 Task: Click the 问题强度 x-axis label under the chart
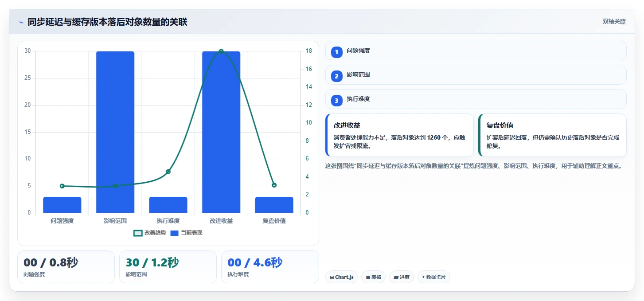pos(62,221)
